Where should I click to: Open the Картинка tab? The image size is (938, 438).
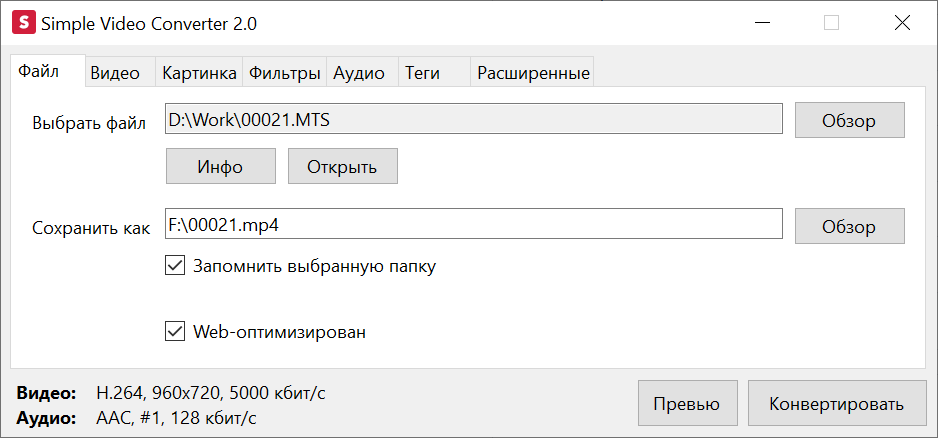pyautogui.click(x=199, y=72)
